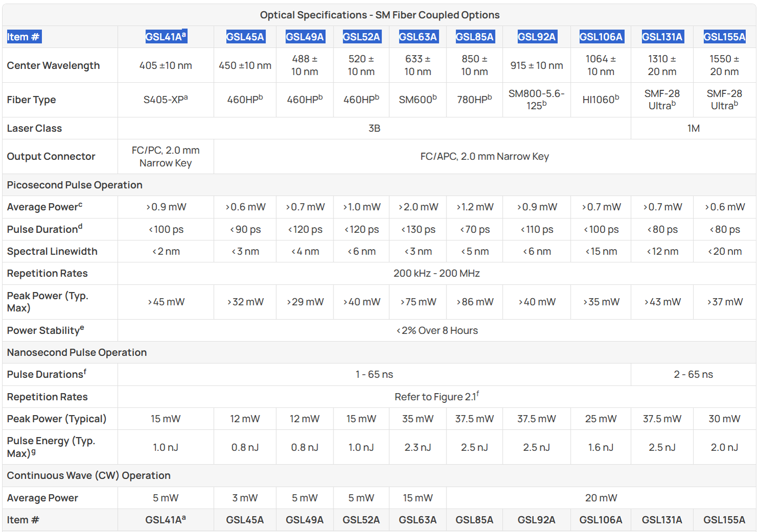Select the '3 mW' CW average power value
The height and width of the screenshot is (532, 759).
tap(245, 498)
